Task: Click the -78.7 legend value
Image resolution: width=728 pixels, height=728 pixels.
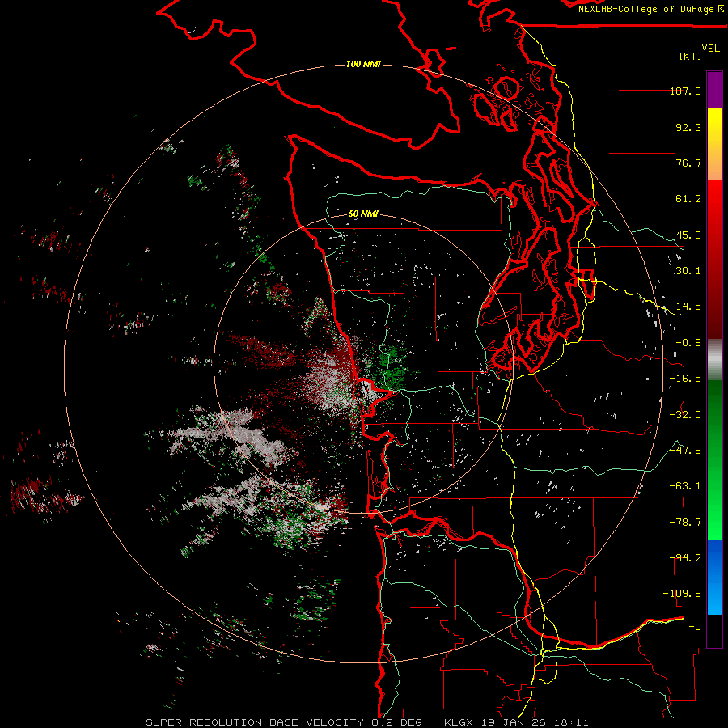Action: (x=685, y=523)
